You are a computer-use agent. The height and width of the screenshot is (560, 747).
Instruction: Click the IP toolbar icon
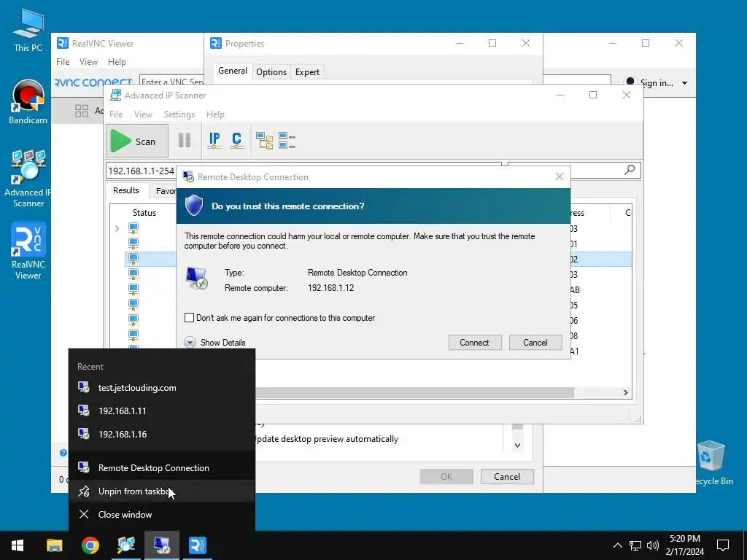tap(214, 140)
